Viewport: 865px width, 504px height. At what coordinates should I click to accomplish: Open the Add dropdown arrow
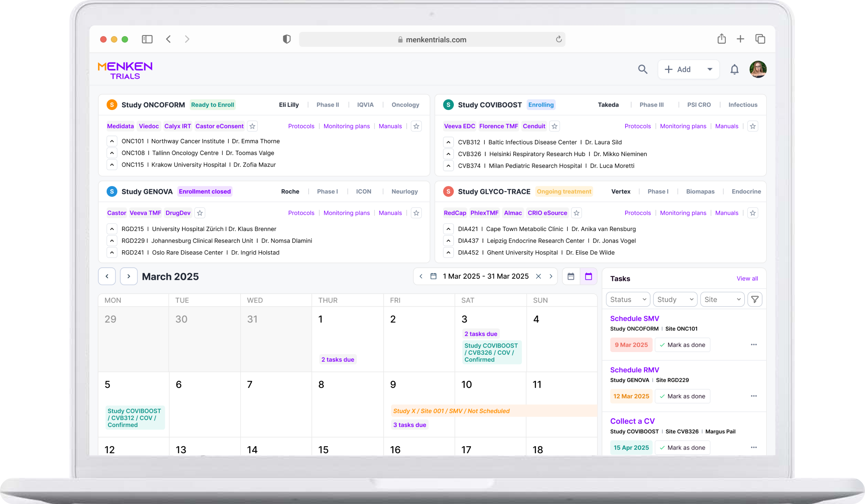click(709, 69)
